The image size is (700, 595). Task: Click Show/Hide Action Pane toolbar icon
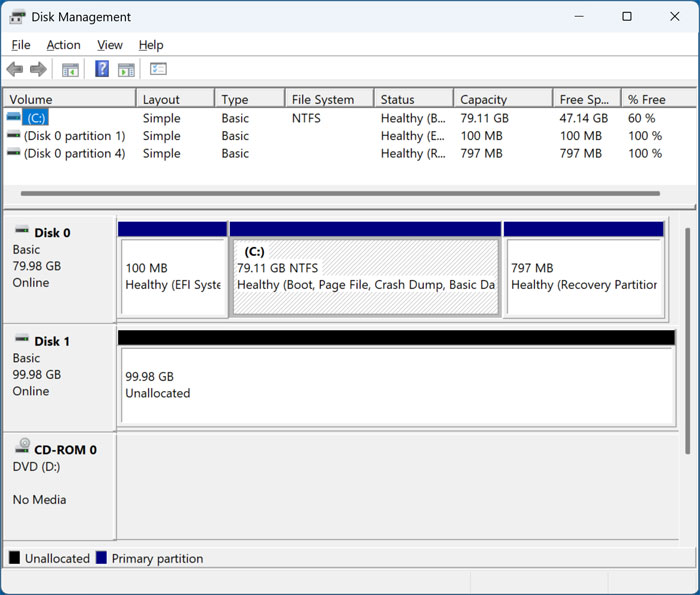[x=126, y=70]
